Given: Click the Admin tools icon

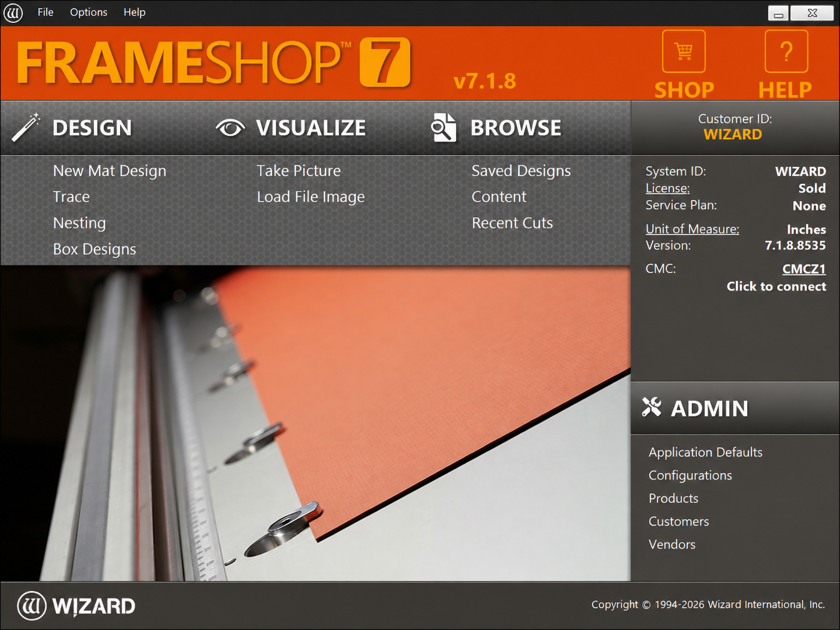Looking at the screenshot, I should tap(651, 407).
